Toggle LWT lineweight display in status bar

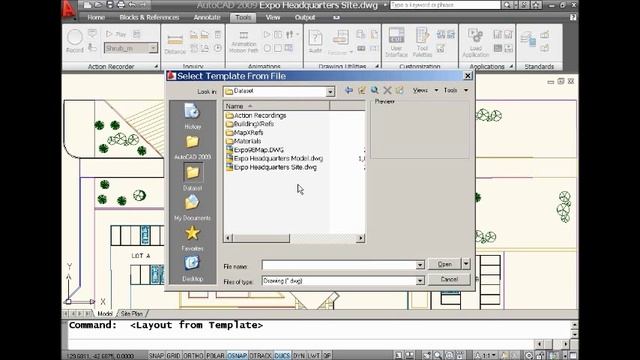click(x=314, y=356)
